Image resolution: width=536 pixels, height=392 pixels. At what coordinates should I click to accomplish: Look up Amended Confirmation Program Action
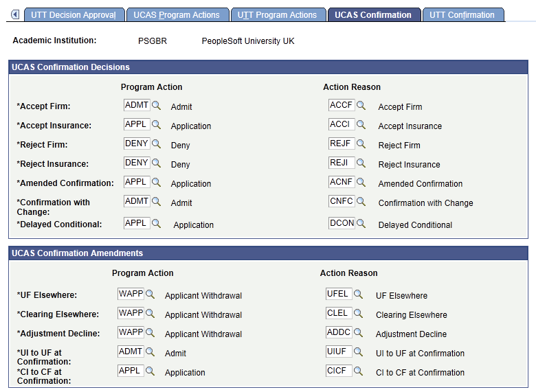pos(156,183)
